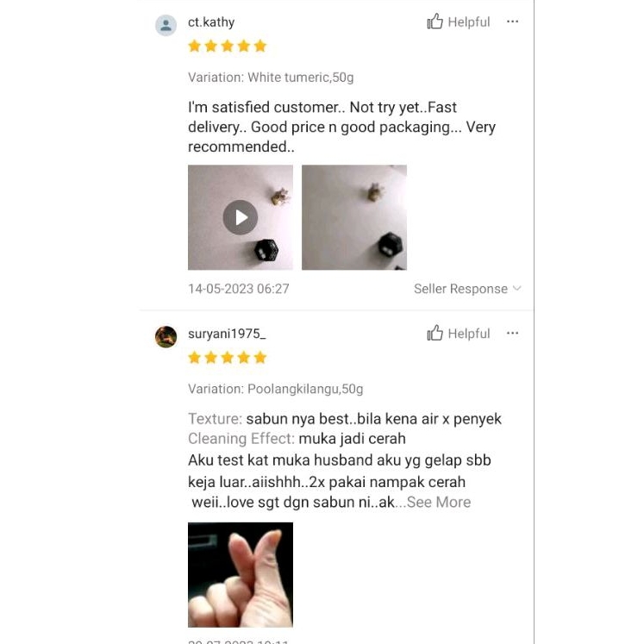The width and height of the screenshot is (644, 644).
Task: Expand review text with See More
Action: point(439,502)
